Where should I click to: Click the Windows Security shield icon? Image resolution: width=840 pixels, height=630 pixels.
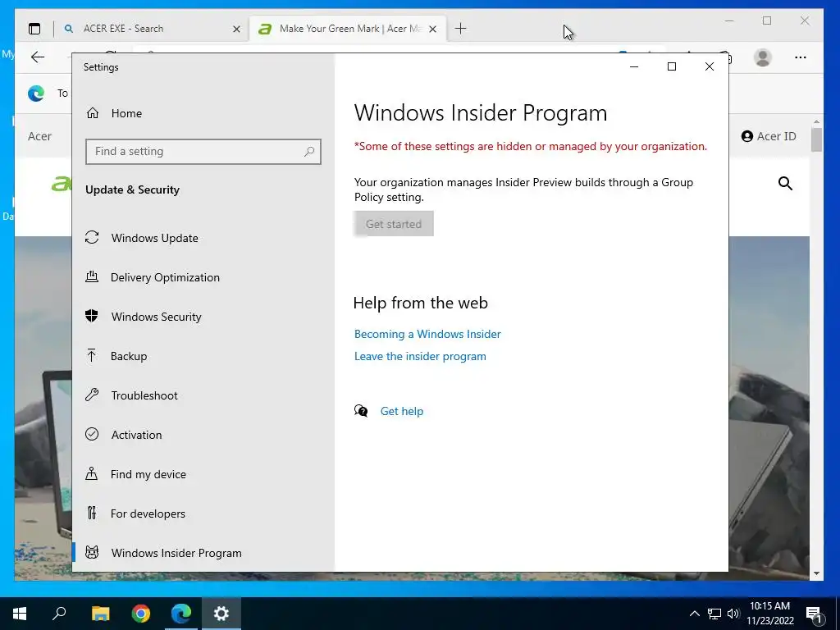pos(92,316)
